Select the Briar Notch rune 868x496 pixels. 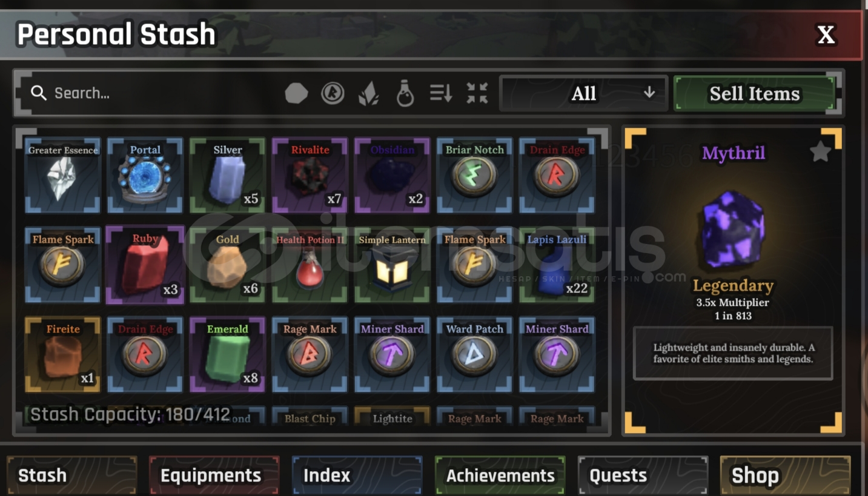point(475,176)
